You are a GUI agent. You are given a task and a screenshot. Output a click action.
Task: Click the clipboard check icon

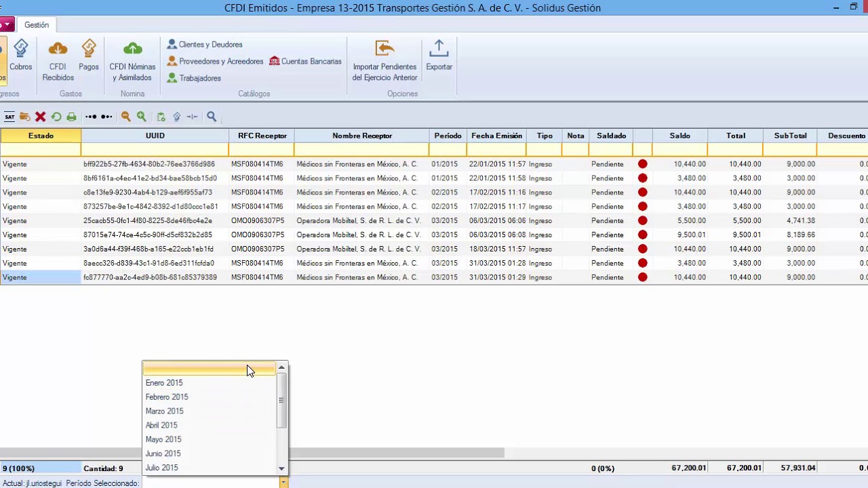pyautogui.click(x=161, y=117)
